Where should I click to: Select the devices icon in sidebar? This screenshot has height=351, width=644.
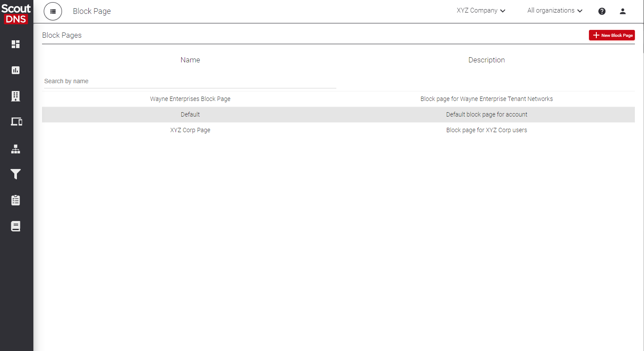point(16,122)
